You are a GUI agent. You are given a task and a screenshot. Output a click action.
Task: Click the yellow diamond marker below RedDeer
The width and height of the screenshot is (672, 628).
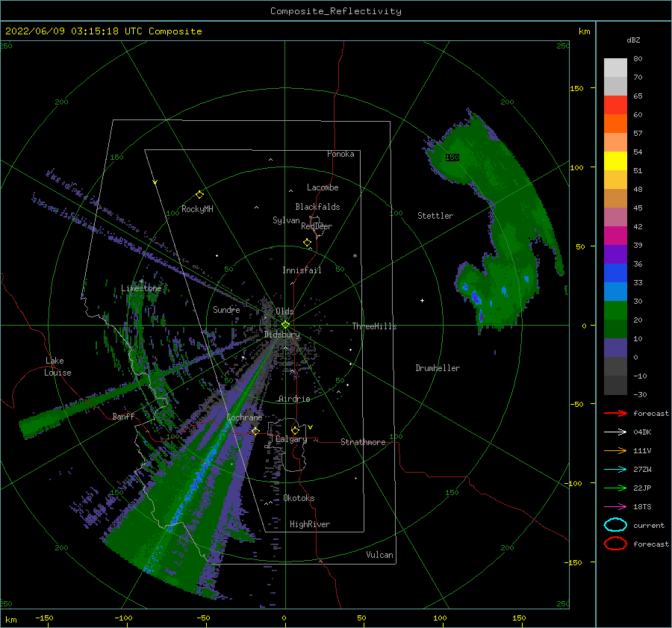click(307, 242)
